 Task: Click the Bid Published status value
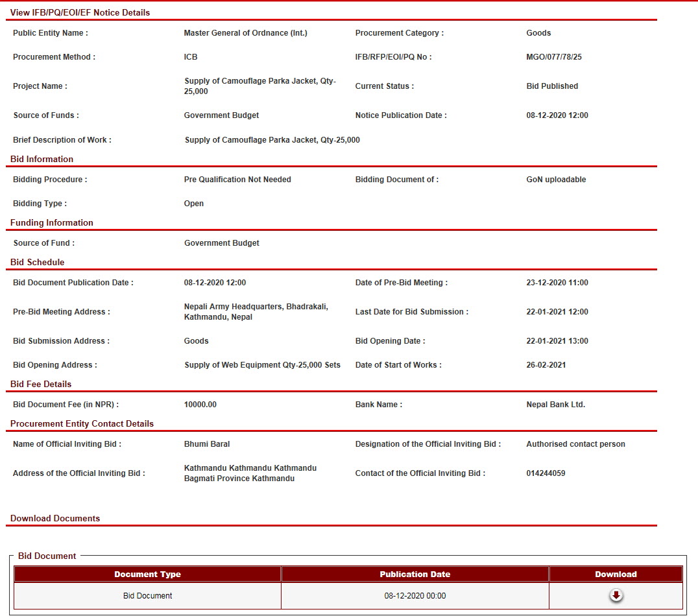point(551,86)
